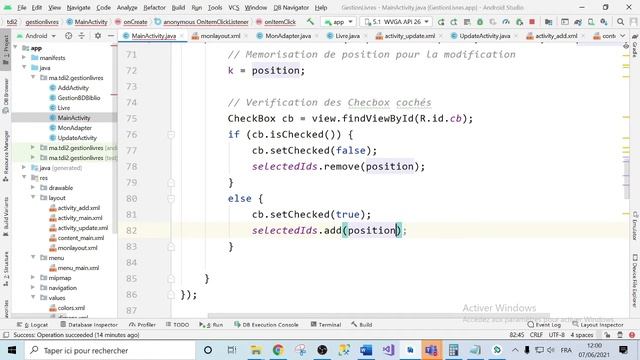Expand the drawable folder

pos(33,188)
